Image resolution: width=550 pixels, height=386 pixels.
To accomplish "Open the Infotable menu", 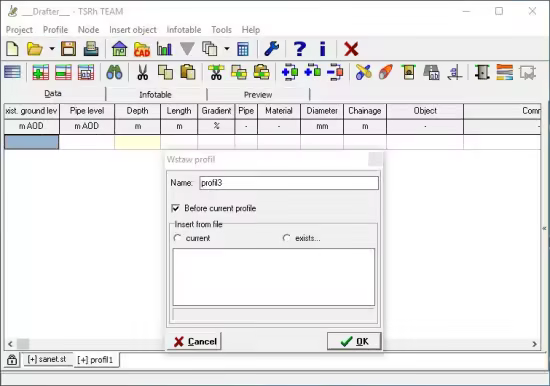I will (184, 30).
